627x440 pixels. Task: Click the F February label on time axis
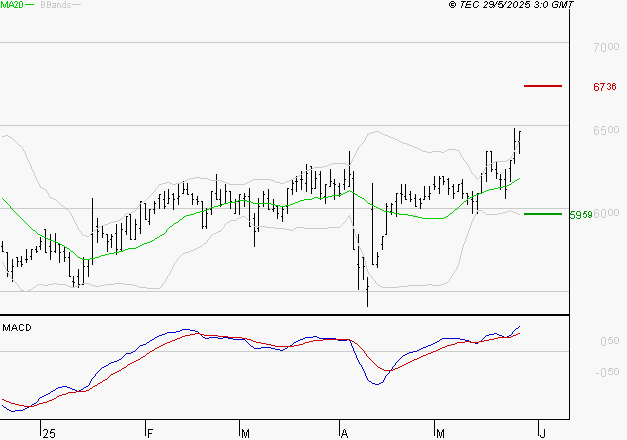click(x=150, y=434)
